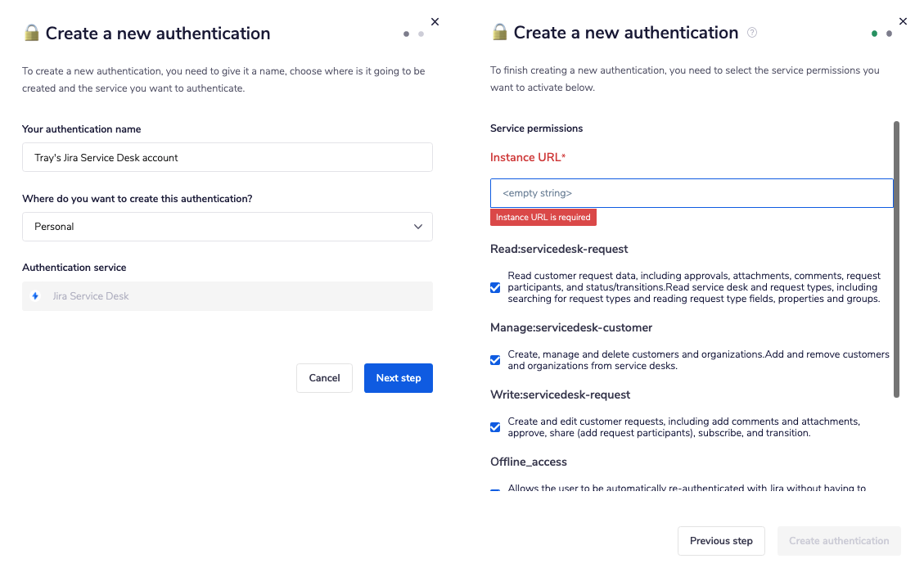Click the Previous step button
The width and height of the screenshot is (924, 577).
[721, 541]
